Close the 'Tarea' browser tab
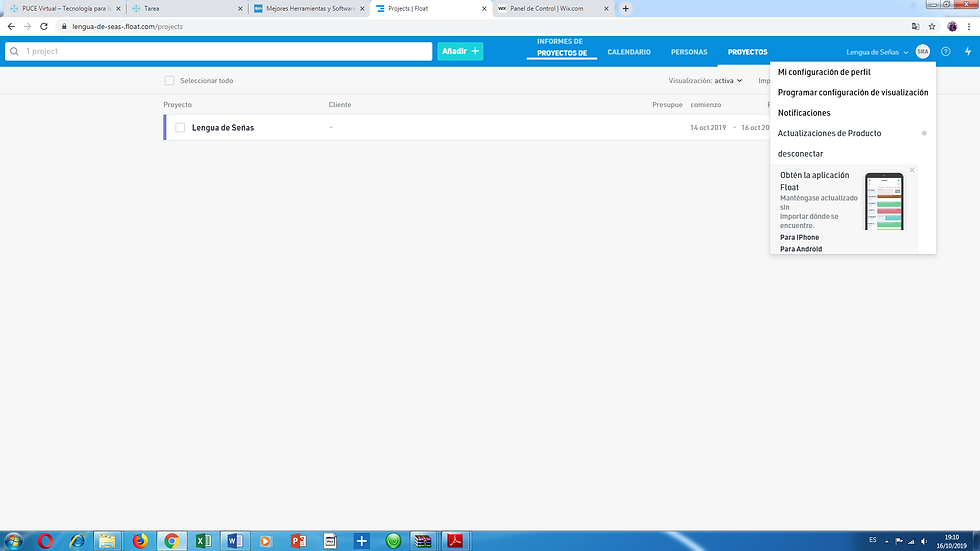The width and height of the screenshot is (980, 551). (x=240, y=9)
